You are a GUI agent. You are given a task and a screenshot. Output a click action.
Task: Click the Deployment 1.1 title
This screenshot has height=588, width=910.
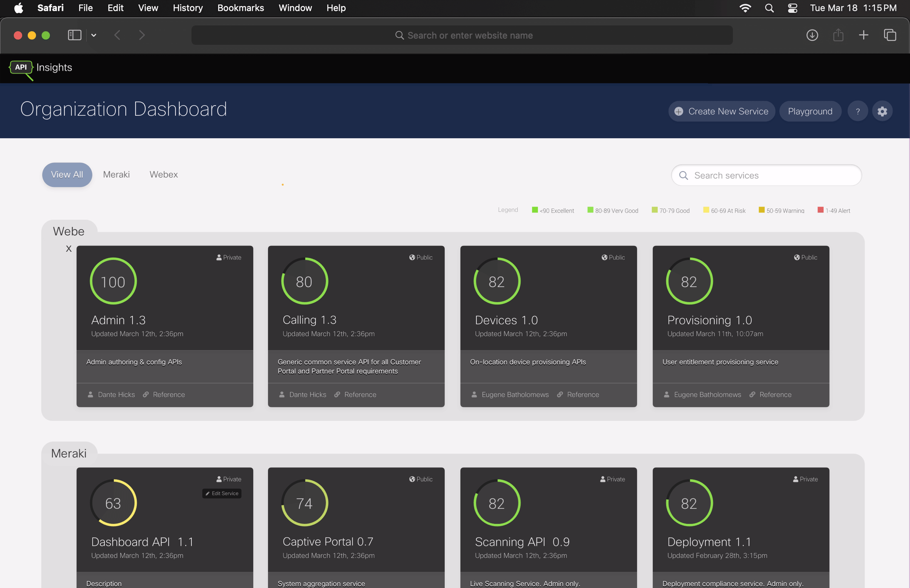pos(709,542)
